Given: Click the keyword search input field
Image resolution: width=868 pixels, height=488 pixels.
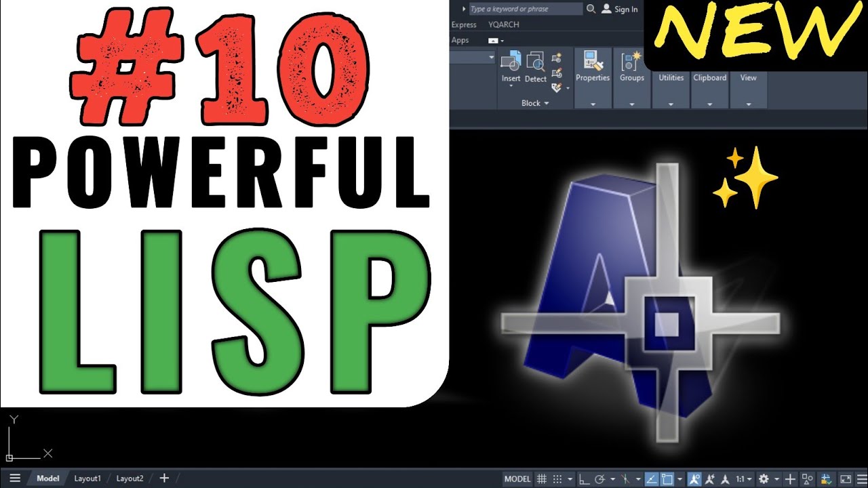Looking at the screenshot, I should pos(526,9).
